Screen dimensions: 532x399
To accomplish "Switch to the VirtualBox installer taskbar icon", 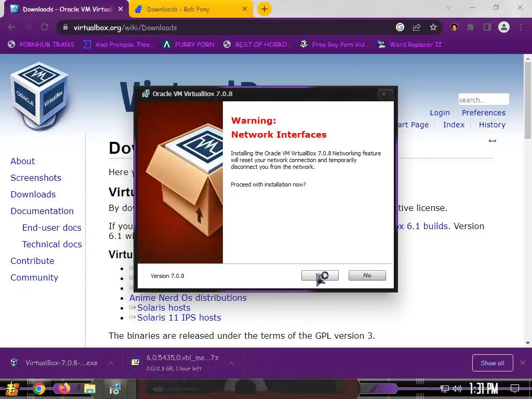I will [115, 389].
